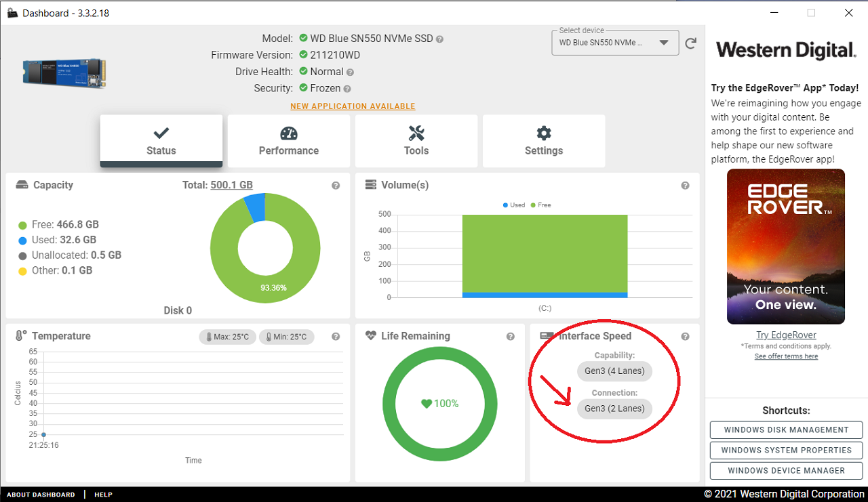Image resolution: width=868 pixels, height=502 pixels.
Task: Click the Interface Speed help icon
Action: [x=685, y=337]
